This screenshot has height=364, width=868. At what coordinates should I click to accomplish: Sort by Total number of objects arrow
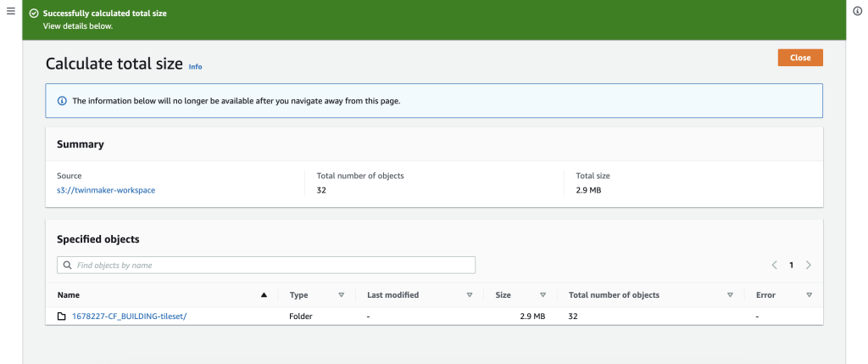730,295
